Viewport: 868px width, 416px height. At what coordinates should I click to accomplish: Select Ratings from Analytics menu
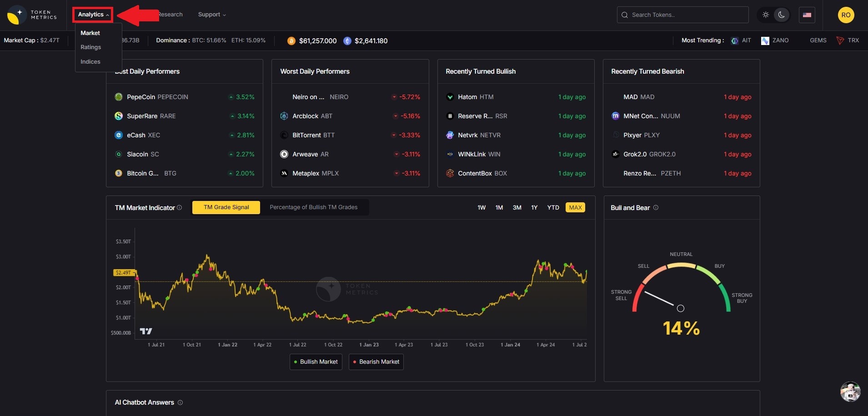(x=91, y=47)
